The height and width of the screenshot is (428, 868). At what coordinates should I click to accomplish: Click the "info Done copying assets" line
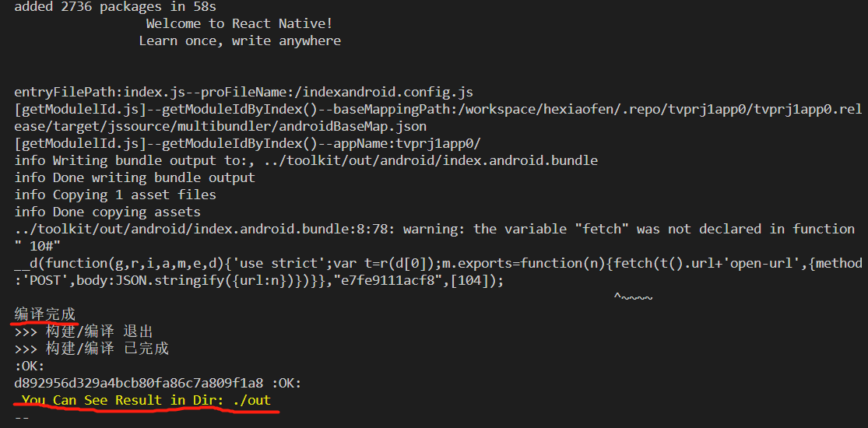(x=107, y=212)
